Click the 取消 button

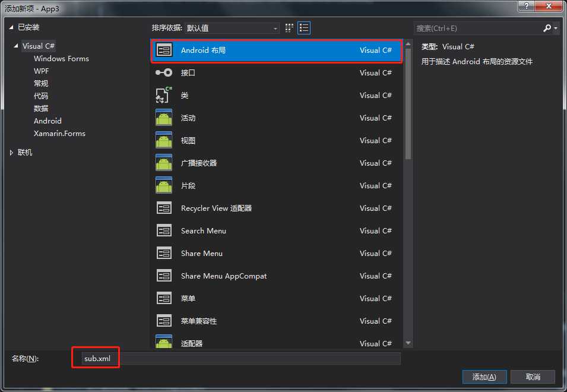click(533, 377)
